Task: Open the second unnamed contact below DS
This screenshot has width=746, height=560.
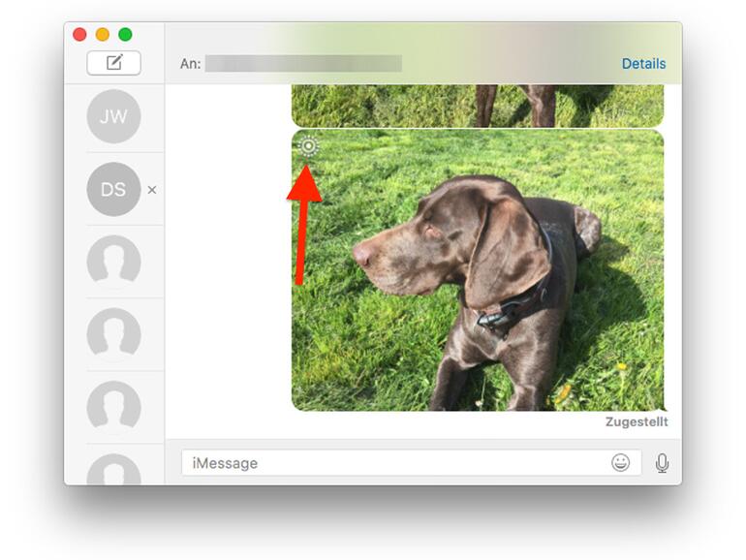Action: pyautogui.click(x=113, y=333)
